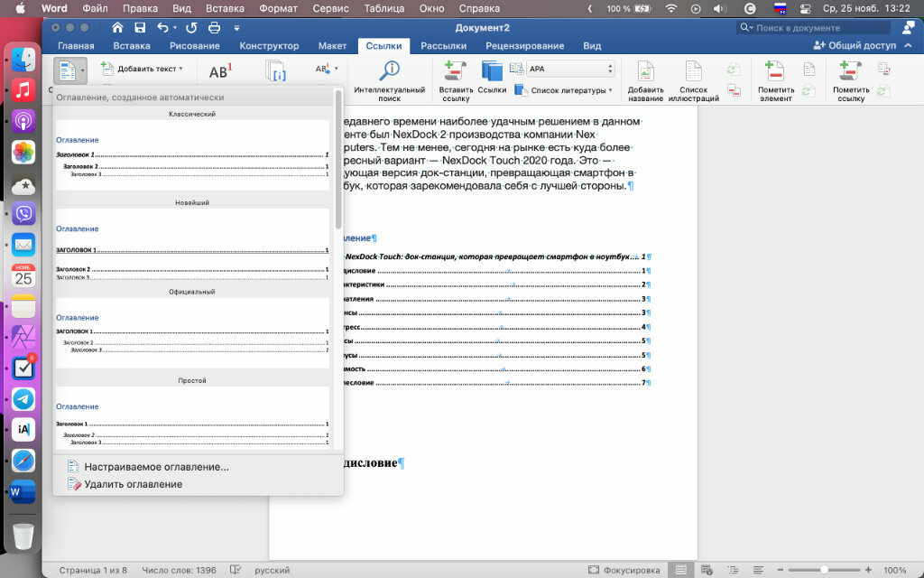Click the Save icon in the title bar
924x578 pixels.
coord(137,28)
